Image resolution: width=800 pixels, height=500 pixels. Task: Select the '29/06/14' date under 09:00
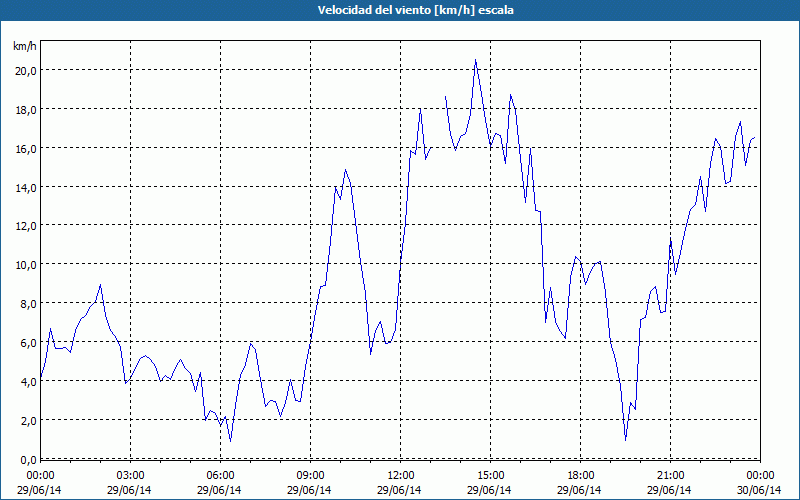pos(310,490)
